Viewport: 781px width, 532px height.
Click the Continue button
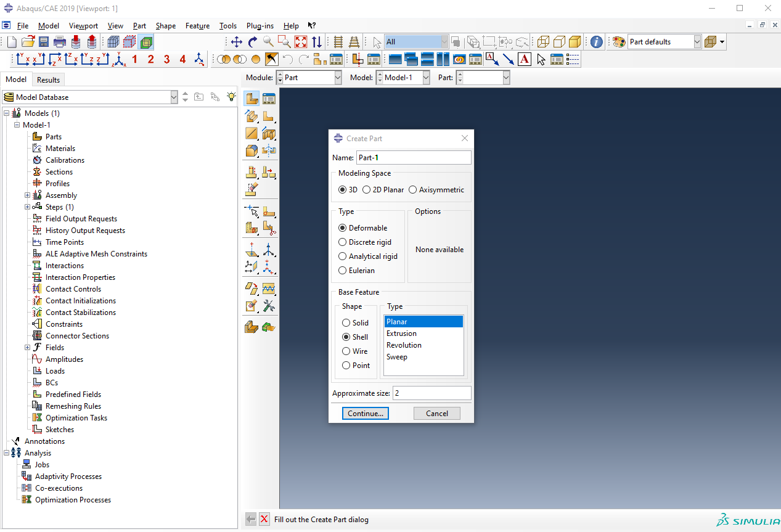(x=366, y=413)
